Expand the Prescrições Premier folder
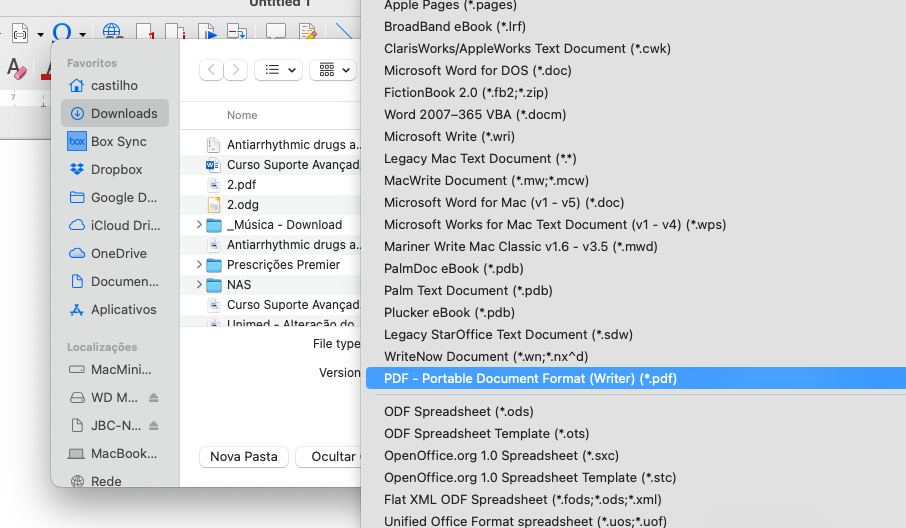The width and height of the screenshot is (906, 528). pos(200,265)
